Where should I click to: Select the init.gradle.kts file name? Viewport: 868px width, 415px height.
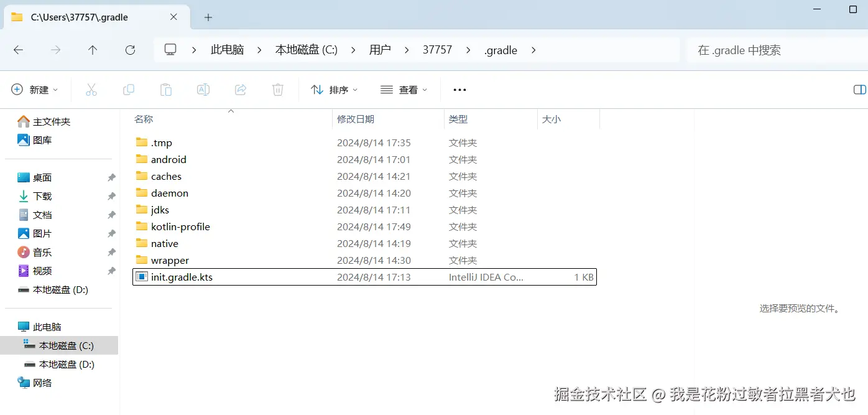pyautogui.click(x=182, y=277)
